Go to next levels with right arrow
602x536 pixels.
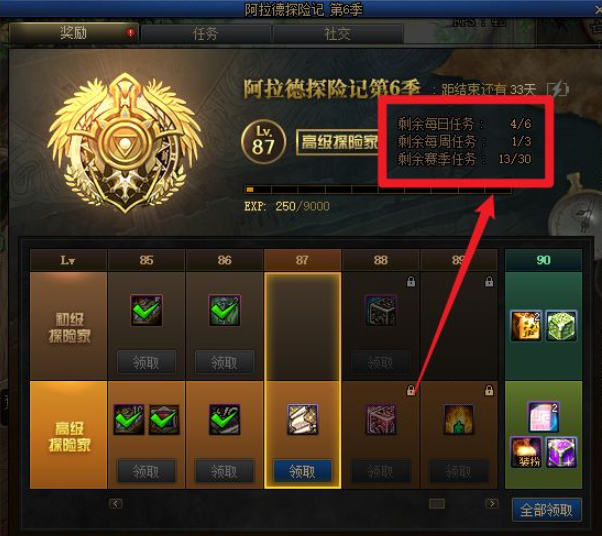(x=492, y=503)
